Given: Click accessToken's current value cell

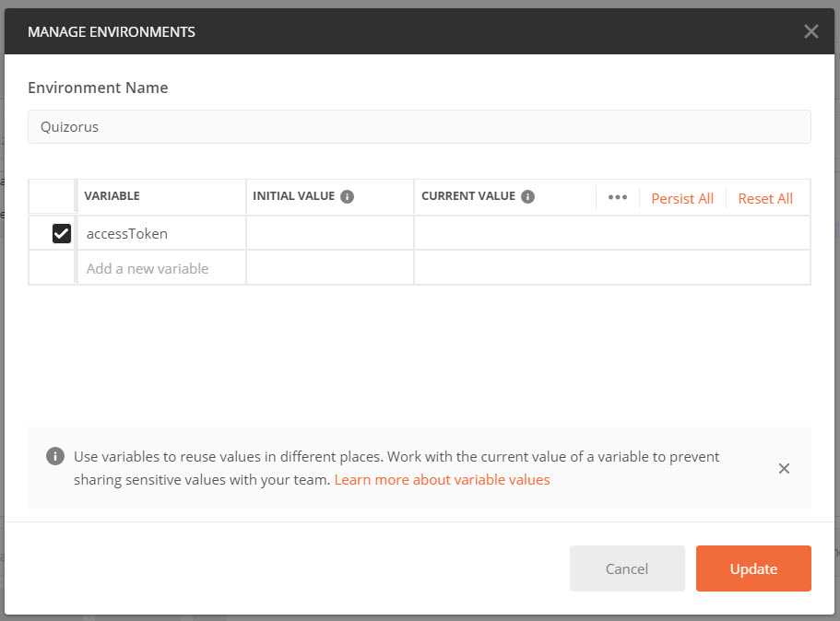Looking at the screenshot, I should click(x=611, y=234).
